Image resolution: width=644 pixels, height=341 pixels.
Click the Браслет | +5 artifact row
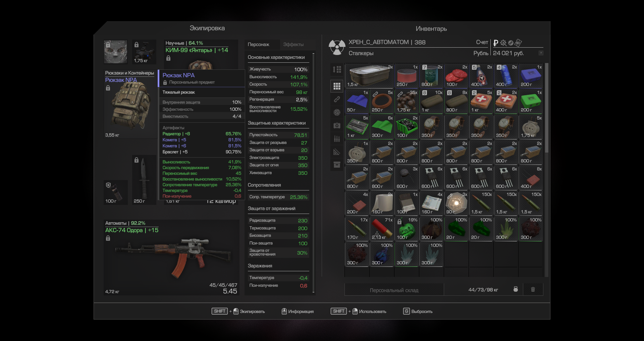point(202,152)
